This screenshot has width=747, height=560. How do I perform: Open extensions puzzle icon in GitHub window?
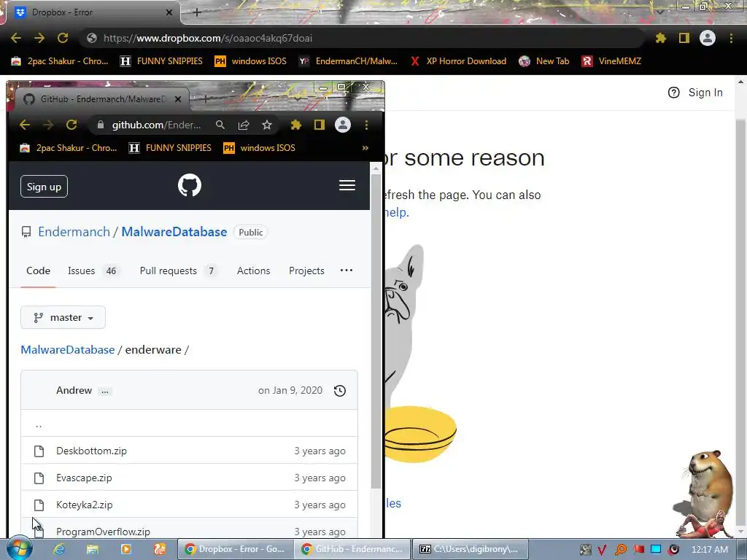(296, 125)
